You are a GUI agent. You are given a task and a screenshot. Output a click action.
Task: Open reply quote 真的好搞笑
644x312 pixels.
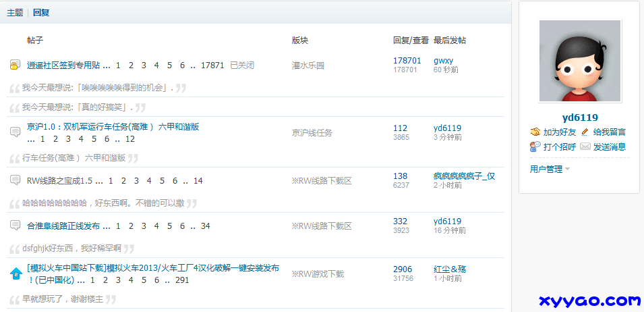tap(78, 107)
